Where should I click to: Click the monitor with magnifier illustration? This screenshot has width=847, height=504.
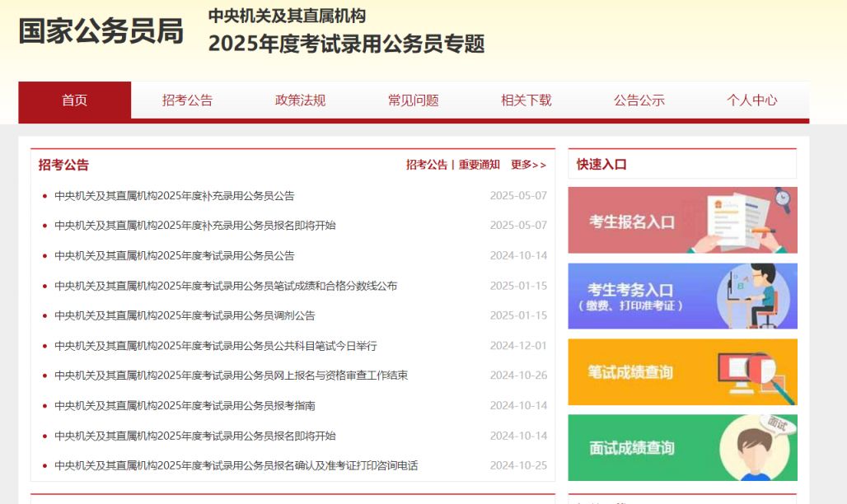[756, 376]
